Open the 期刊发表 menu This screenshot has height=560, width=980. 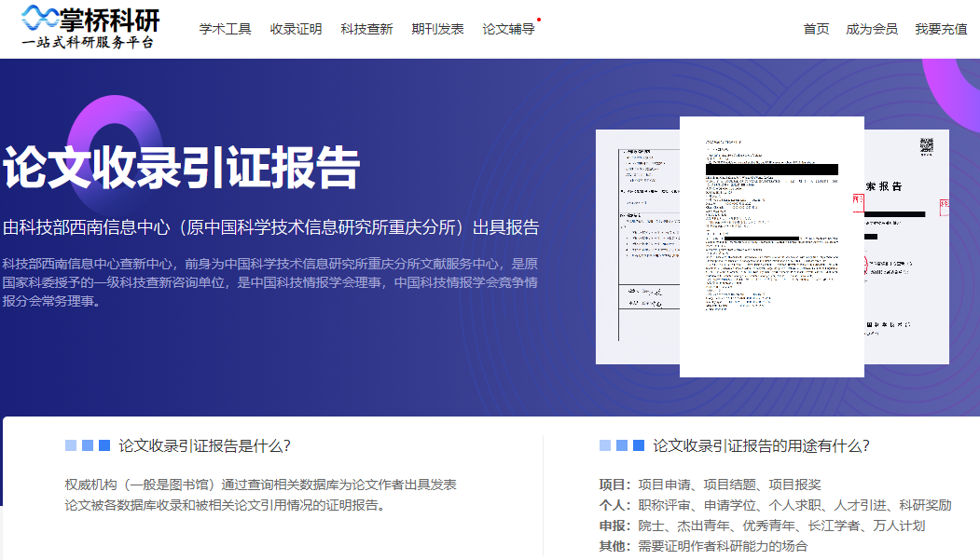click(x=437, y=29)
